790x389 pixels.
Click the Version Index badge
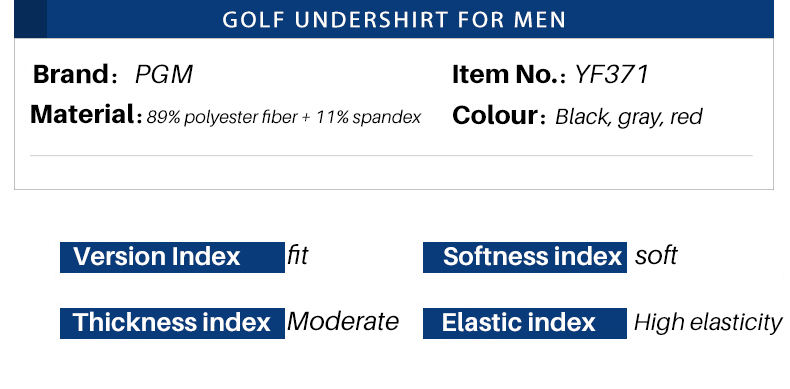pyautogui.click(x=172, y=257)
